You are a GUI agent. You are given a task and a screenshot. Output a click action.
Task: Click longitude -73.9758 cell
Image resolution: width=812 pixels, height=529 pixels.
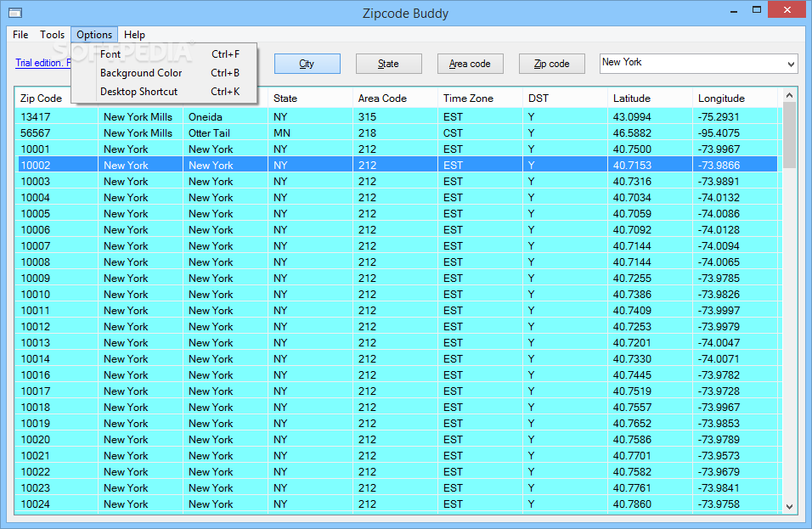pyautogui.click(x=736, y=504)
